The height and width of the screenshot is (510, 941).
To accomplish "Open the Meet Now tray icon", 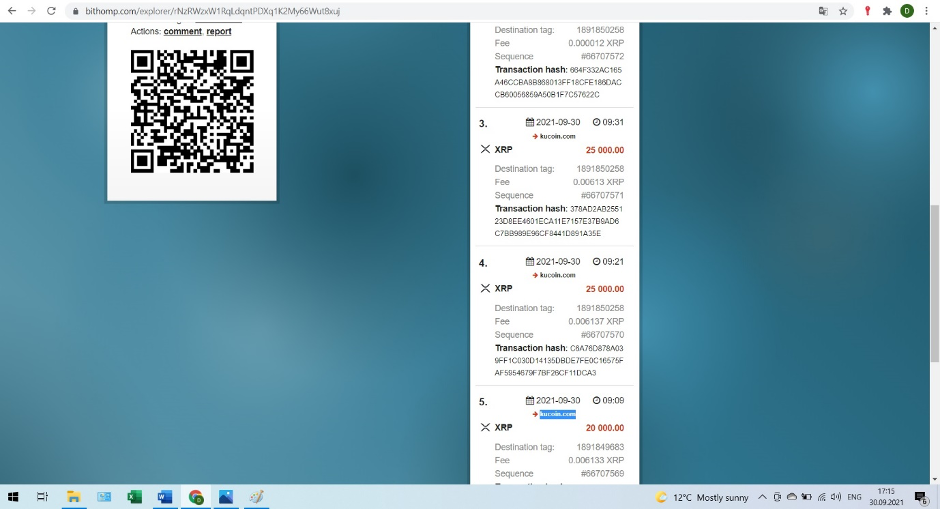I will (x=777, y=497).
